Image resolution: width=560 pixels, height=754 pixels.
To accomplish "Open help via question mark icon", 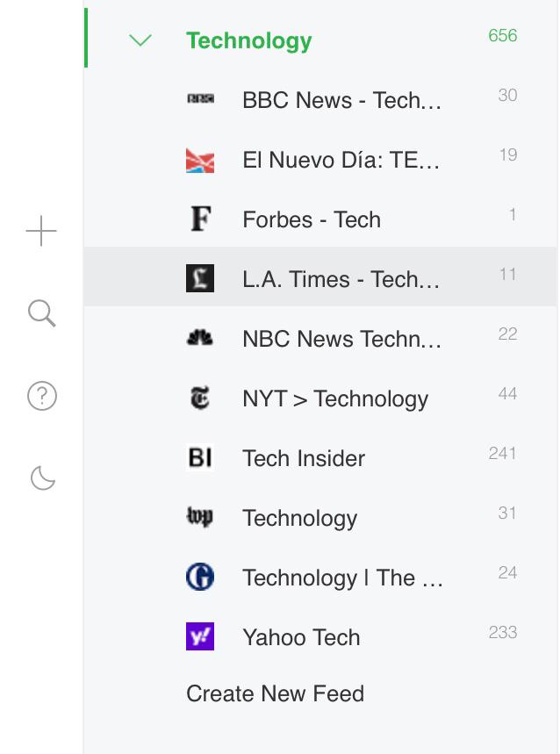I will tap(42, 396).
